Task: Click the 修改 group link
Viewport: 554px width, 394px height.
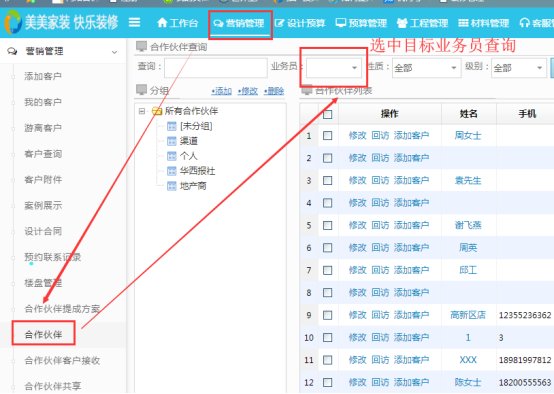Action: pos(248,91)
